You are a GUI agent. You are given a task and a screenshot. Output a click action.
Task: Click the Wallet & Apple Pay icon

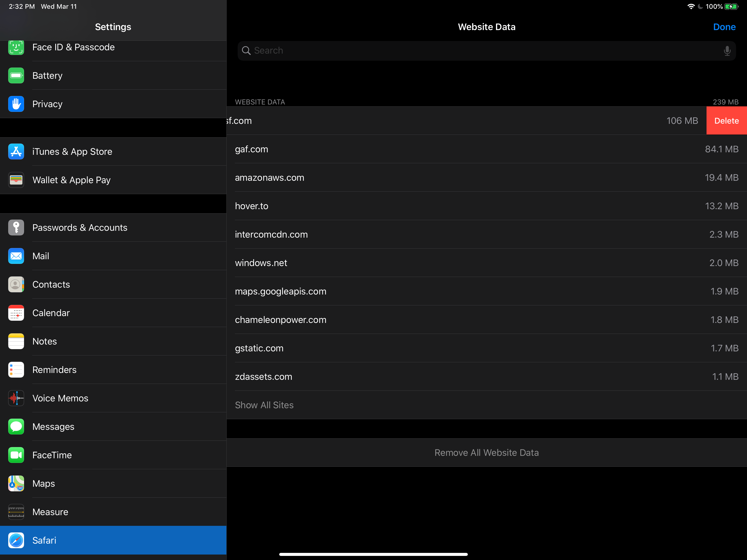click(16, 180)
